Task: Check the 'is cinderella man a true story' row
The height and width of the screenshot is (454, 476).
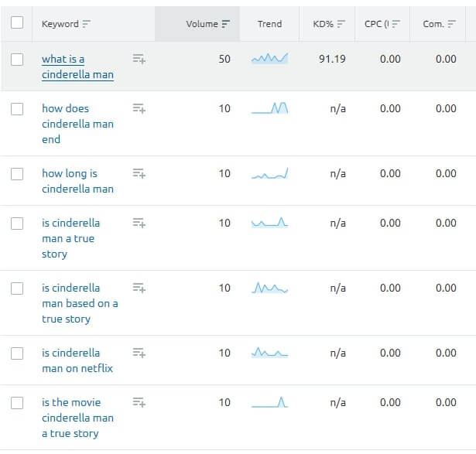Action: (x=17, y=224)
